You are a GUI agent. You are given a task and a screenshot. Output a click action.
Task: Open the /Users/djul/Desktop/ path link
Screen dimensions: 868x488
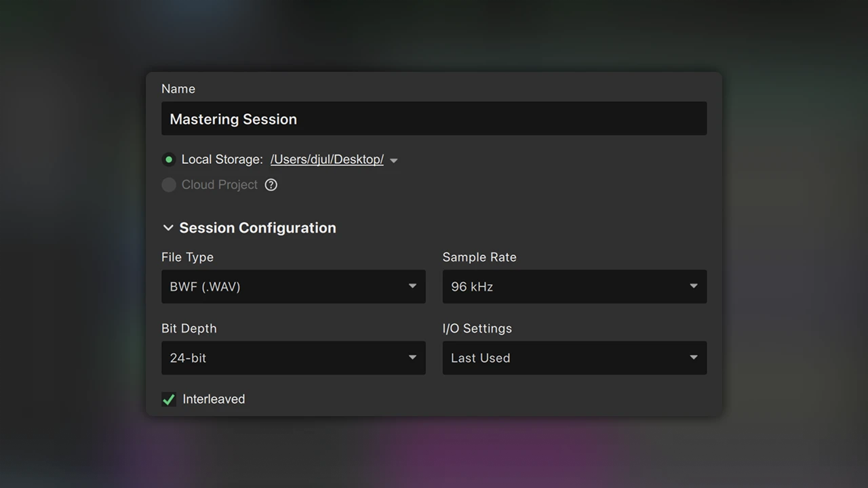click(x=327, y=159)
